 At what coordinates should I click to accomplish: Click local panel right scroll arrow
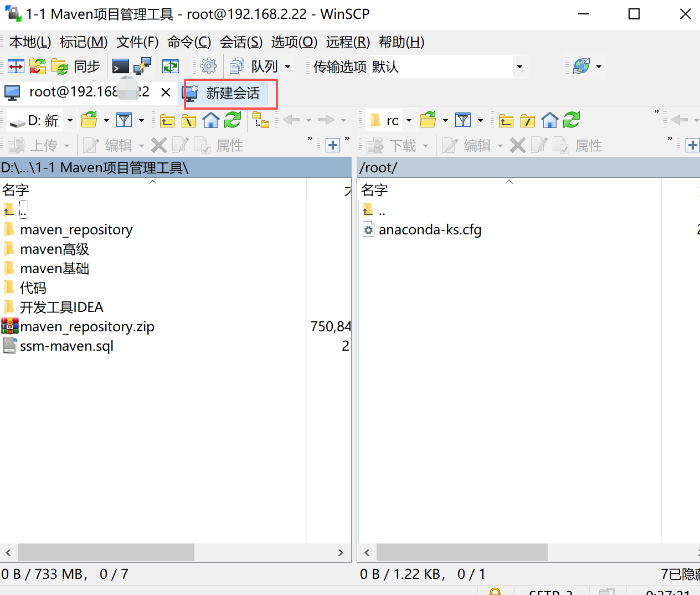point(341,552)
